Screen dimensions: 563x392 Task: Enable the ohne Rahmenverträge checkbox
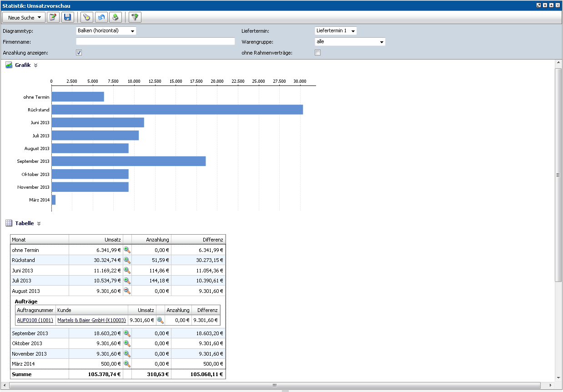click(318, 53)
